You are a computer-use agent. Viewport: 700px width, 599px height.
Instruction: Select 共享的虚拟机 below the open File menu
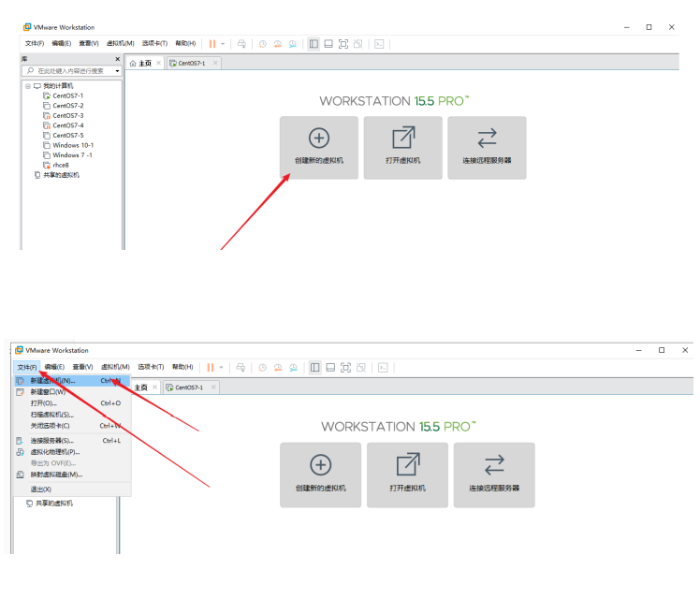(x=50, y=503)
